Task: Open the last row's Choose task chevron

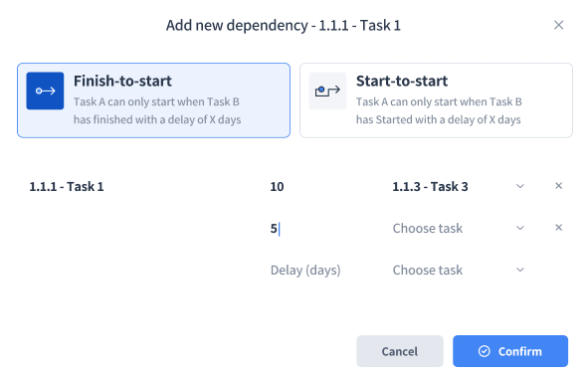Action: click(519, 270)
